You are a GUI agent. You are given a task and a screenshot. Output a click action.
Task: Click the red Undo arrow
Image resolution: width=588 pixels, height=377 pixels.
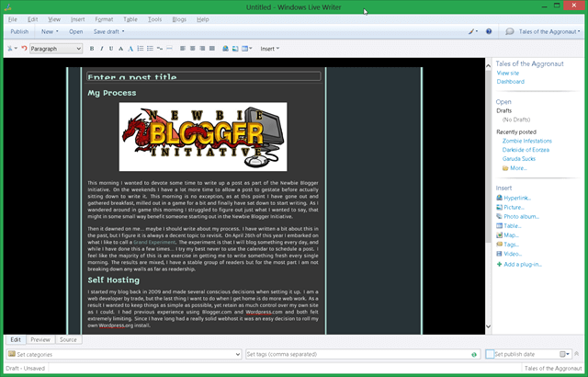click(x=25, y=49)
